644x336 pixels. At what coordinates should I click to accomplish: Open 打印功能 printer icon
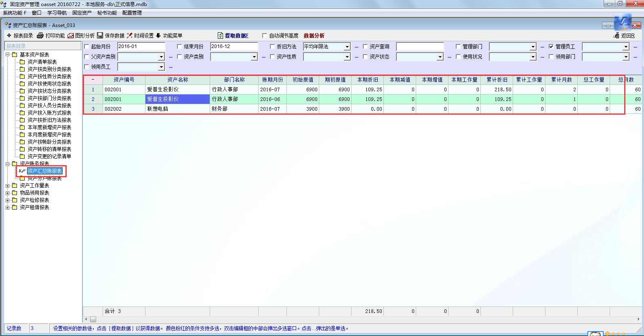[40, 36]
